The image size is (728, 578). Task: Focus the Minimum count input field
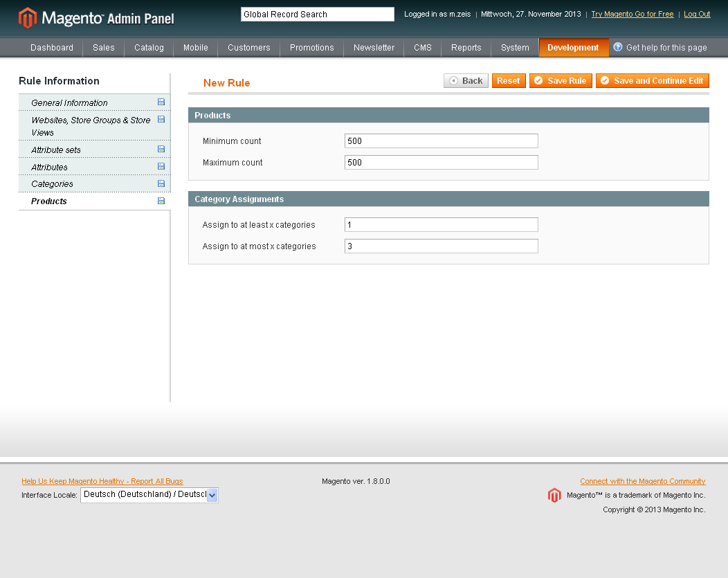441,141
